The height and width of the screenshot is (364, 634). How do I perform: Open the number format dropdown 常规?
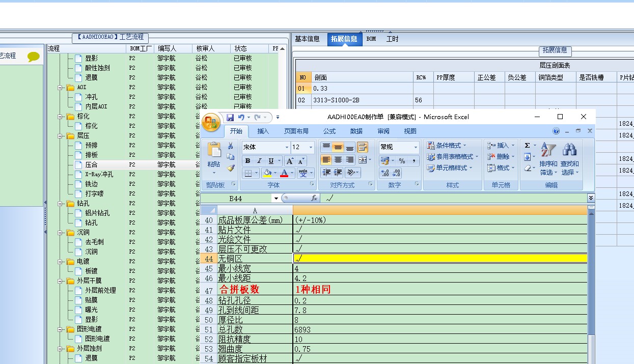click(x=415, y=147)
